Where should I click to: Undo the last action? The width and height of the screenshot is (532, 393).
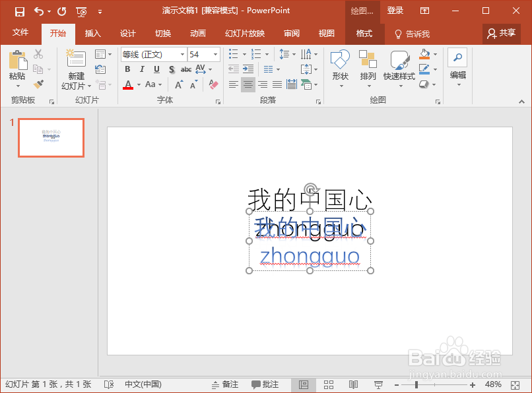coord(39,12)
